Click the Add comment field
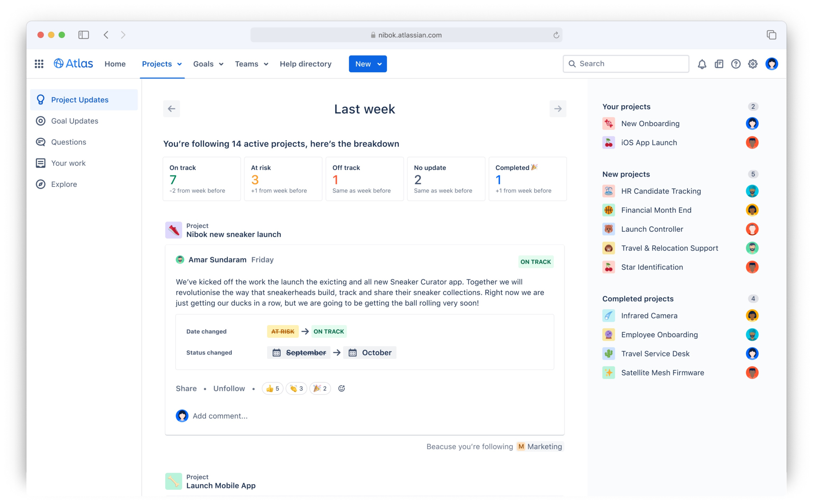The image size is (813, 504). pos(220,416)
